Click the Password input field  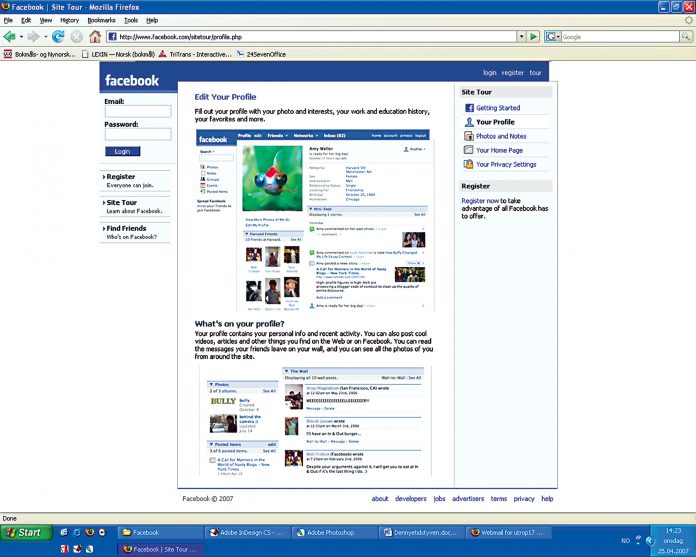pos(138,134)
